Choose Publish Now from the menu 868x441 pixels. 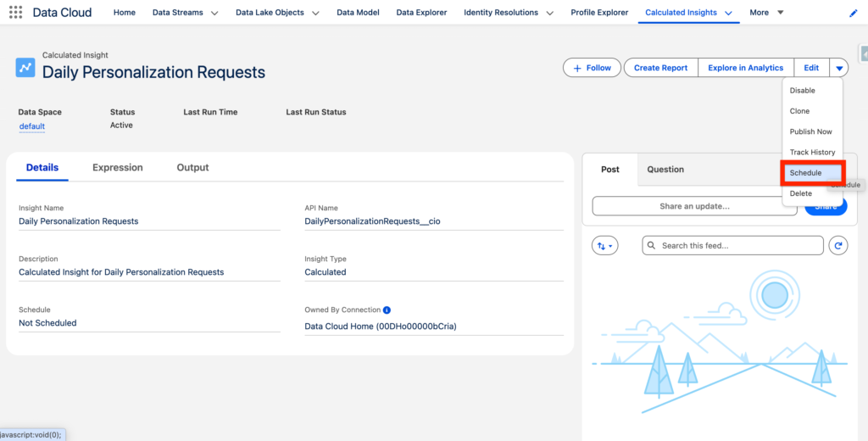[x=810, y=131]
